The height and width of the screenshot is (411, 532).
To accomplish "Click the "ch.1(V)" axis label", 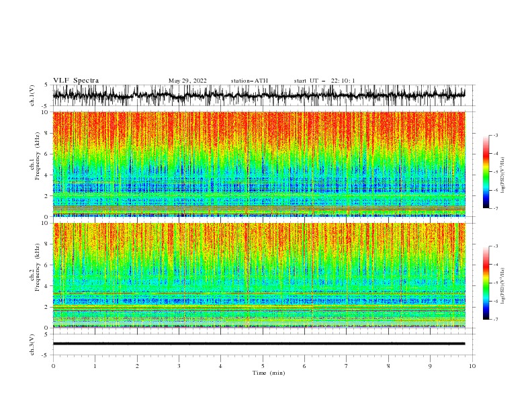I will [32, 95].
